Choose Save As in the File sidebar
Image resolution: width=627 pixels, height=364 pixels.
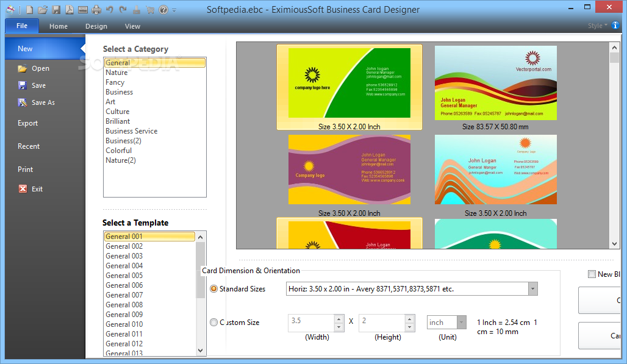tap(43, 102)
